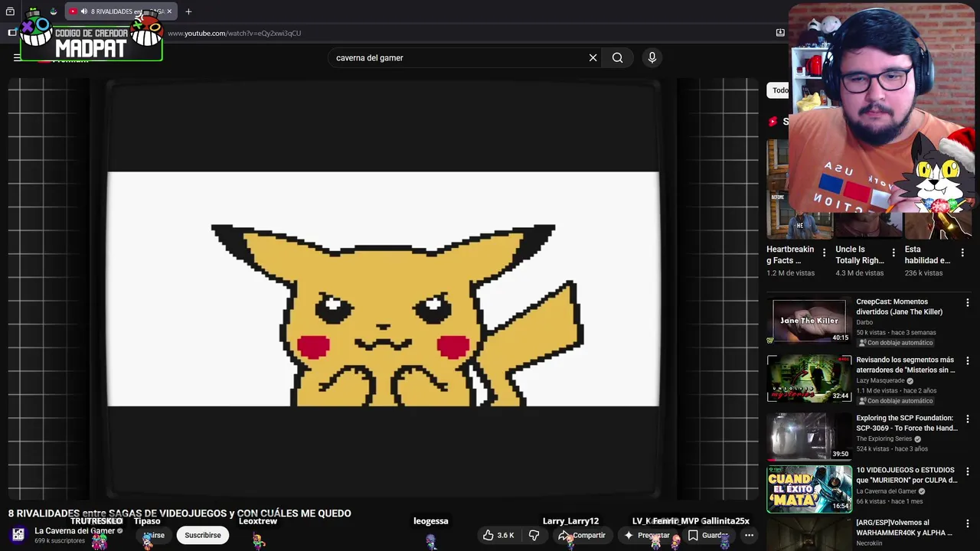
Task: Open options menu for CreepCast Jane The Killer video
Action: 967,303
